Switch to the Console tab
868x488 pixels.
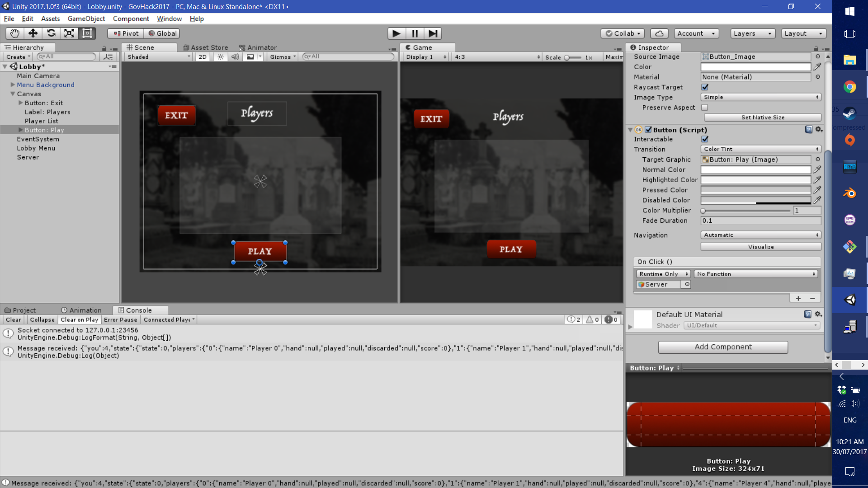coord(139,310)
